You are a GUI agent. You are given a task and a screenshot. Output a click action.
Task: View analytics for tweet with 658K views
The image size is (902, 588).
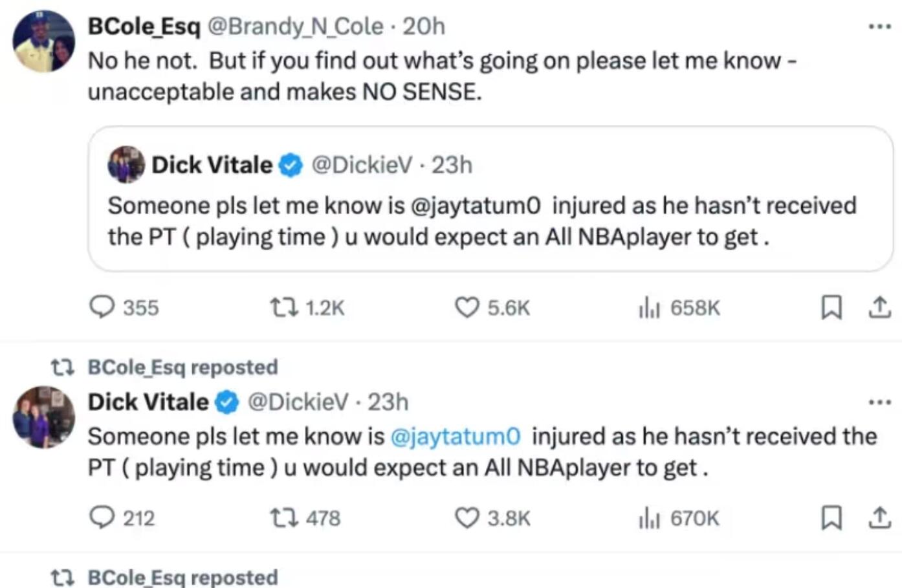649,308
